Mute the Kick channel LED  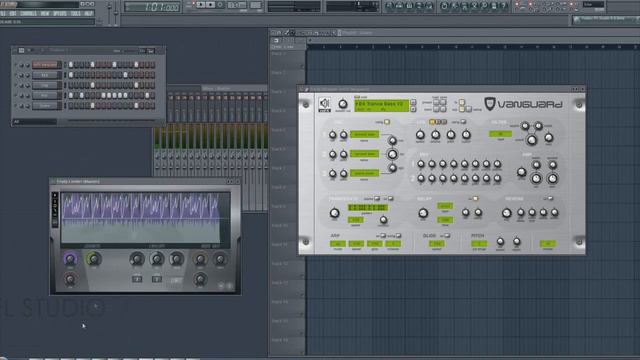pyautogui.click(x=16, y=75)
